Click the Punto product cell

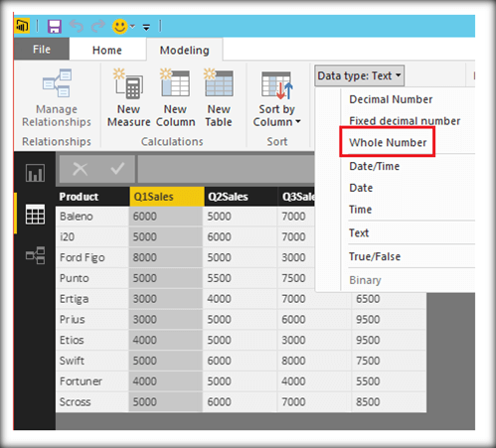click(x=92, y=278)
